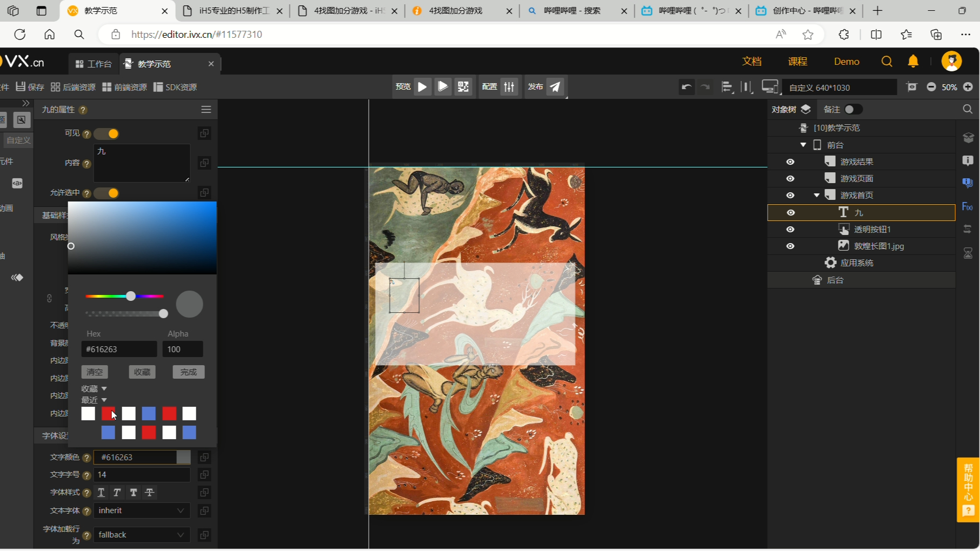
Task: Click the 清空 button
Action: (x=95, y=372)
